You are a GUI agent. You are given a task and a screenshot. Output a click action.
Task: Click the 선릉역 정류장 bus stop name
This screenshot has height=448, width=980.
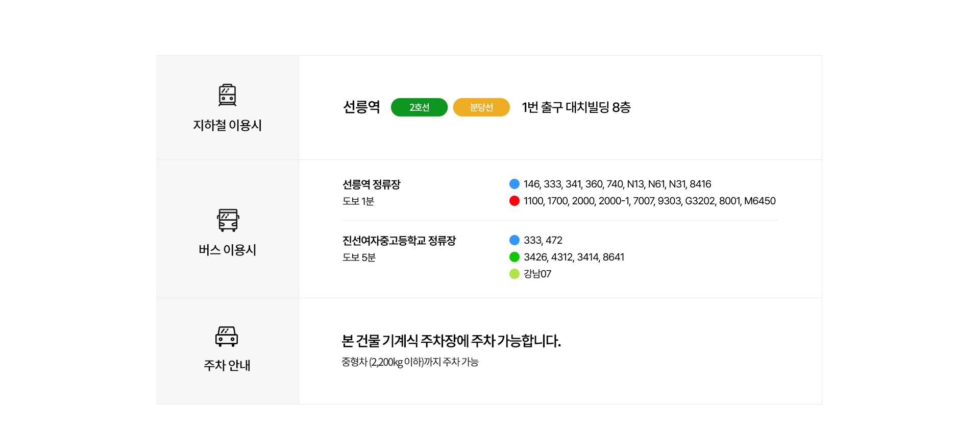pos(371,184)
